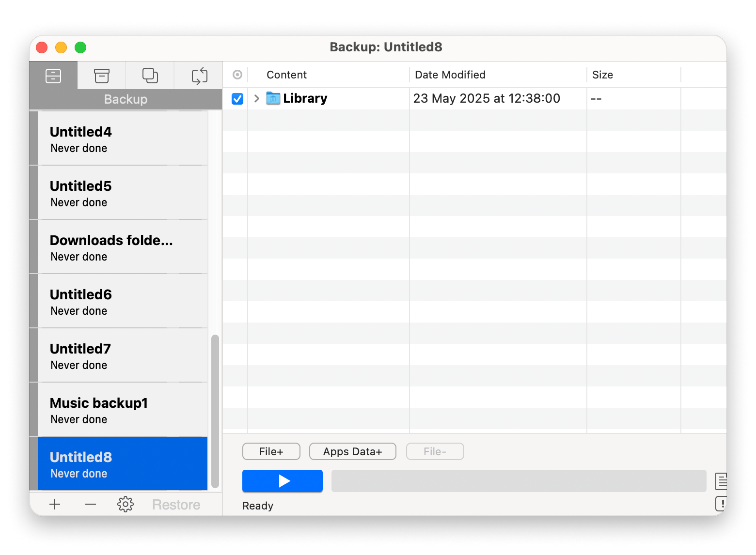The image size is (756, 555).
Task: Toggle all items via header circle icon
Action: [237, 75]
